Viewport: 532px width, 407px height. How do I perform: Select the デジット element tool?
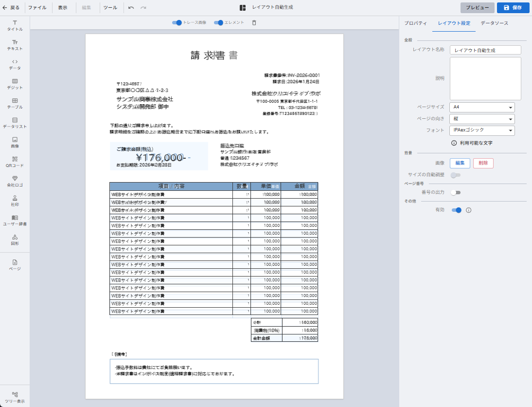(15, 84)
